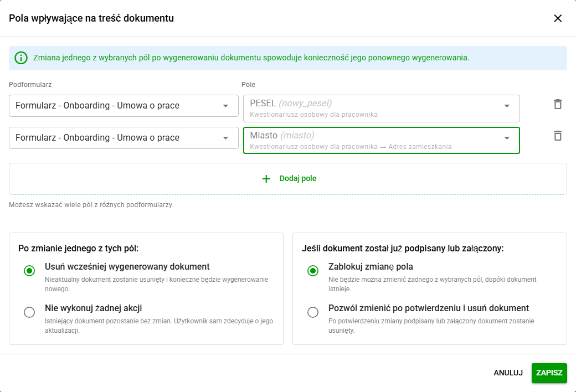This screenshot has width=576, height=392.
Task: Click the 'Usuń wcześniej wygenerowany dokument' label
Action: 127,267
